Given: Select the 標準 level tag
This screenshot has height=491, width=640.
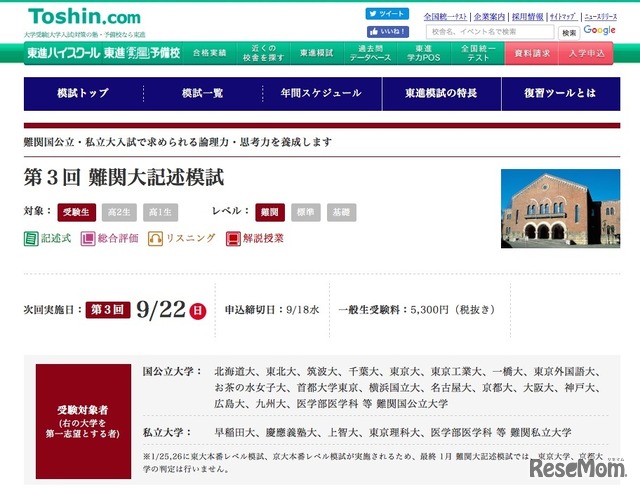Looking at the screenshot, I should [306, 212].
